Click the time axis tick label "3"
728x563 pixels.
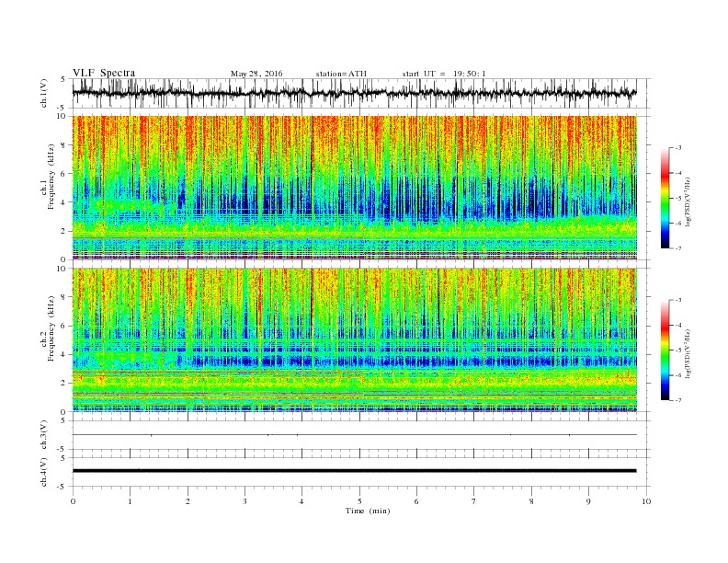245,501
